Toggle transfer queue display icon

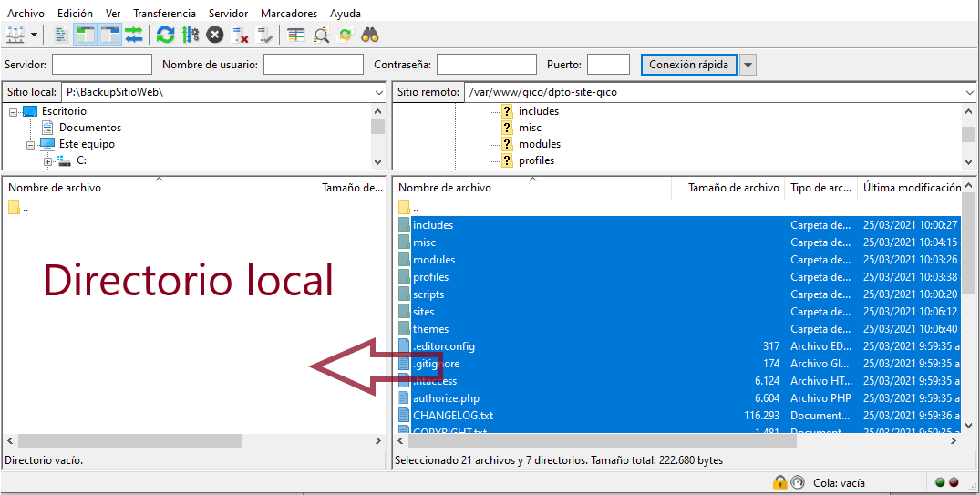134,35
